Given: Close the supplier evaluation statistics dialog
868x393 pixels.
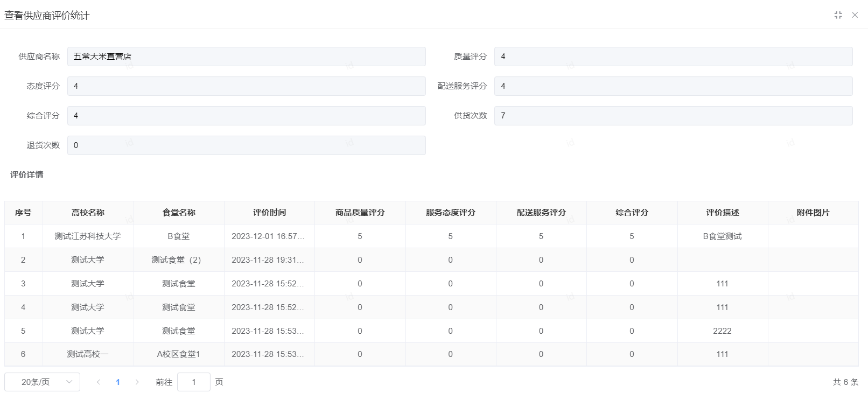Looking at the screenshot, I should tap(855, 15).
